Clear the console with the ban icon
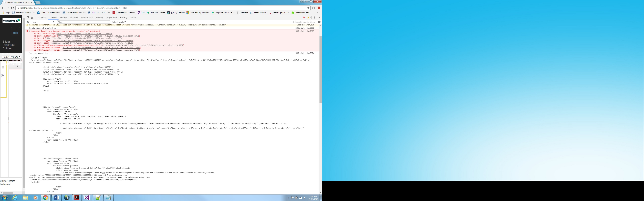Image resolution: width=644 pixels, height=201 pixels. 28,22
